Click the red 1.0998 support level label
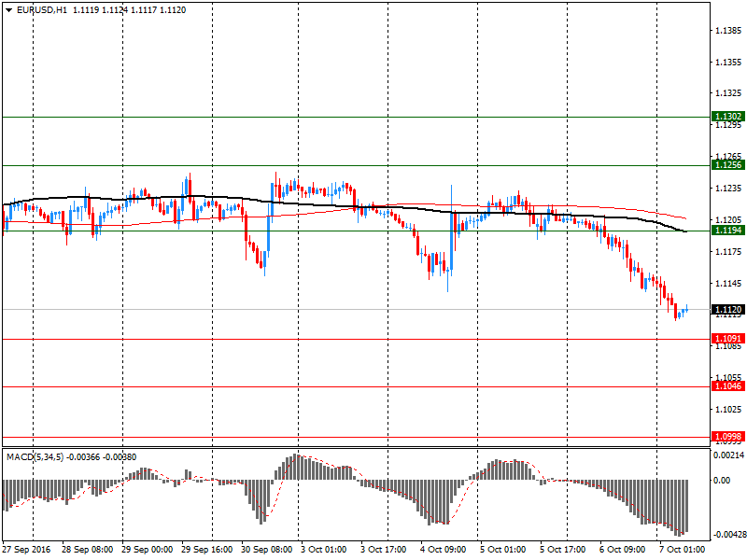 (728, 436)
